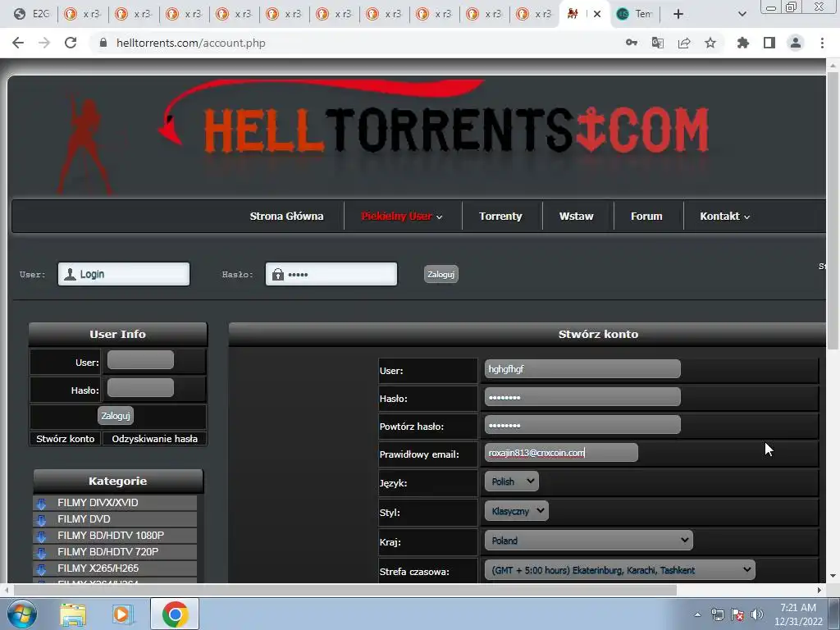
Task: Click the registration Hasło password field
Action: (582, 397)
